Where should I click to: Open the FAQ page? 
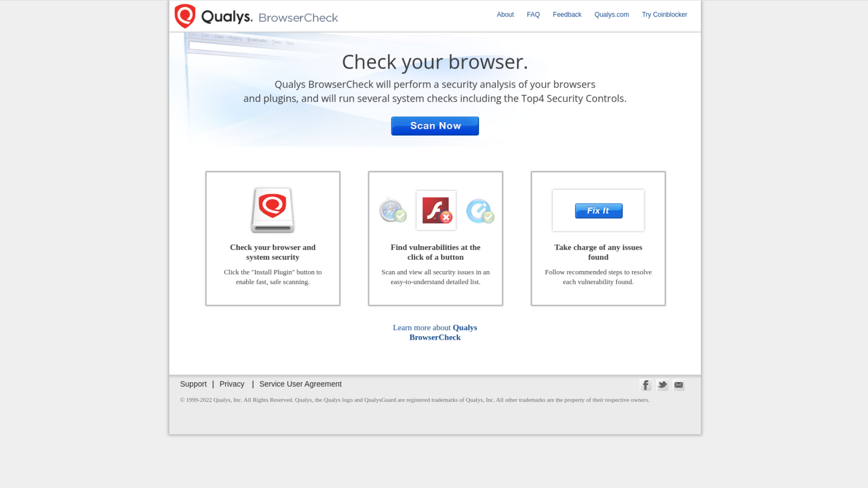coord(533,14)
